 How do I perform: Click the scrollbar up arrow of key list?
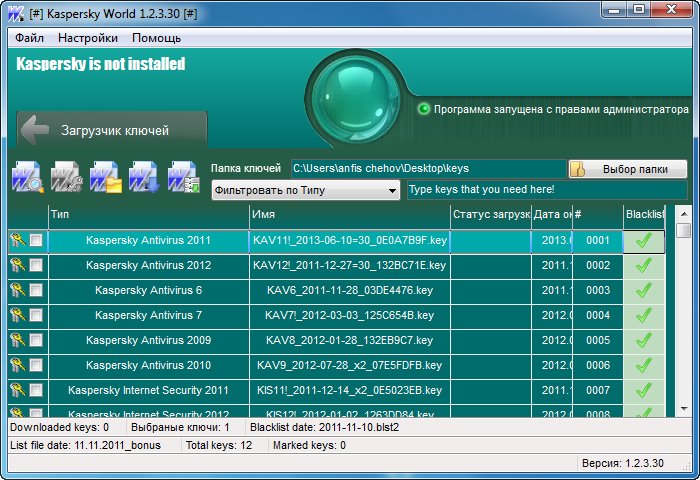683,214
